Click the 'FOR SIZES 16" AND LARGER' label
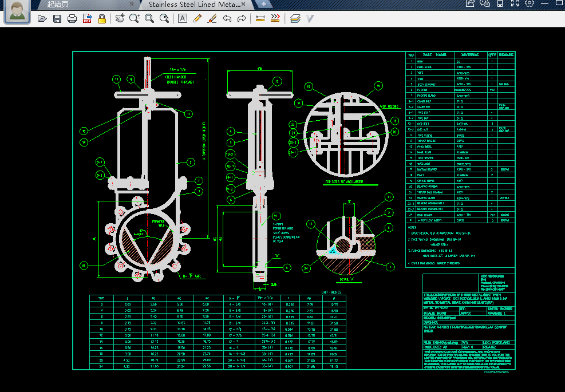This screenshot has width=565, height=392. [x=344, y=182]
